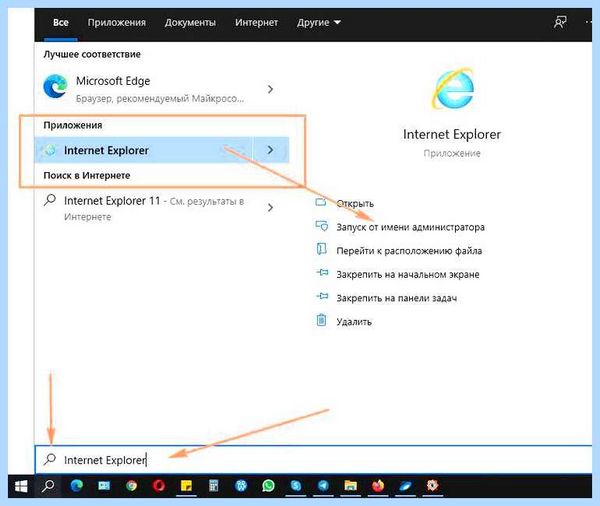
Task: Click the search input field with Internet Explorer
Action: pyautogui.click(x=313, y=460)
